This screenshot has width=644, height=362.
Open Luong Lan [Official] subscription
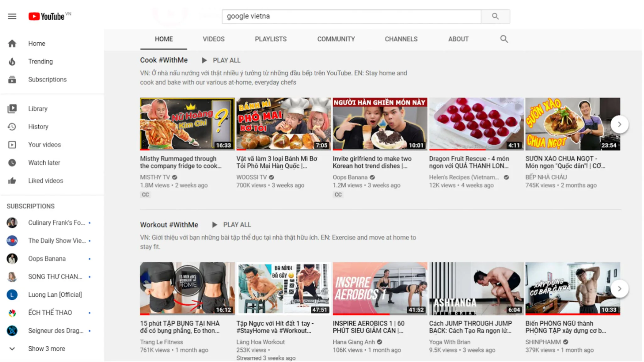[52, 295]
